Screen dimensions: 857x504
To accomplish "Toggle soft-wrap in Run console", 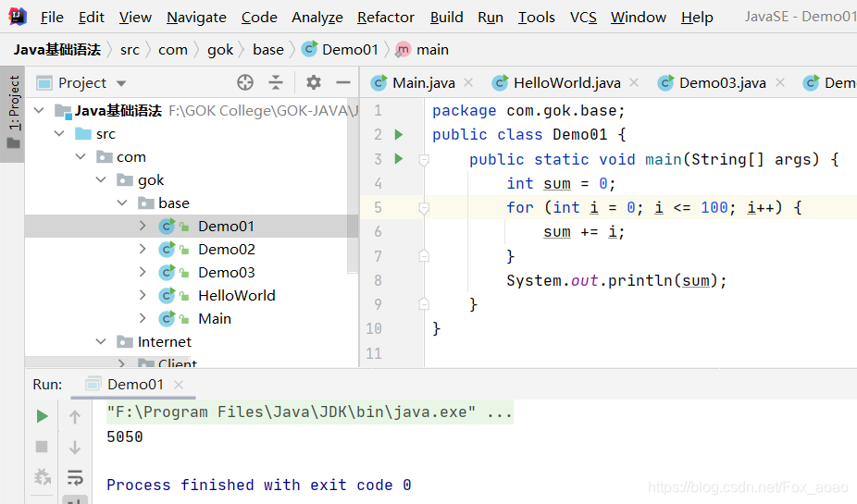I will coord(75,477).
